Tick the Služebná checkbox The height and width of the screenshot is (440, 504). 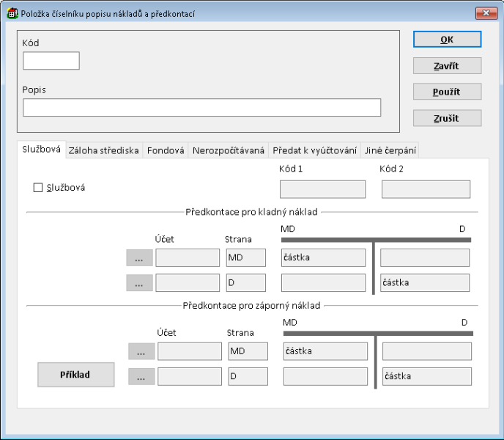point(38,188)
